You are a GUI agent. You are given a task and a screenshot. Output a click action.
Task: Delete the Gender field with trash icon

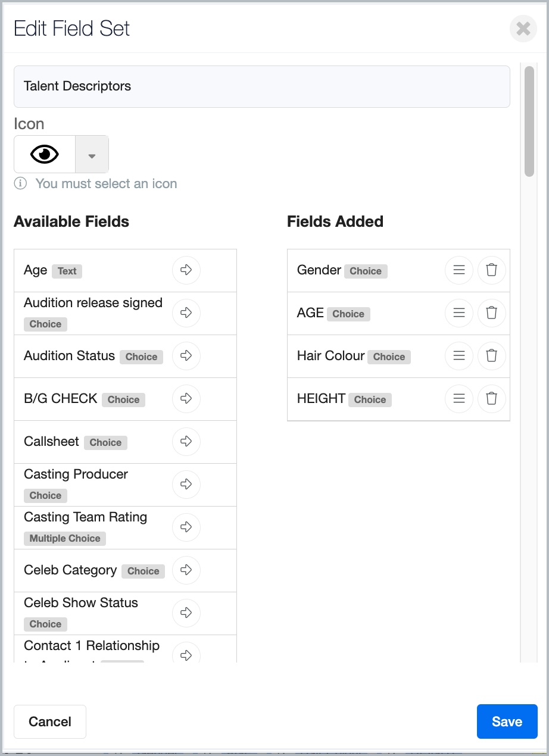(x=491, y=270)
